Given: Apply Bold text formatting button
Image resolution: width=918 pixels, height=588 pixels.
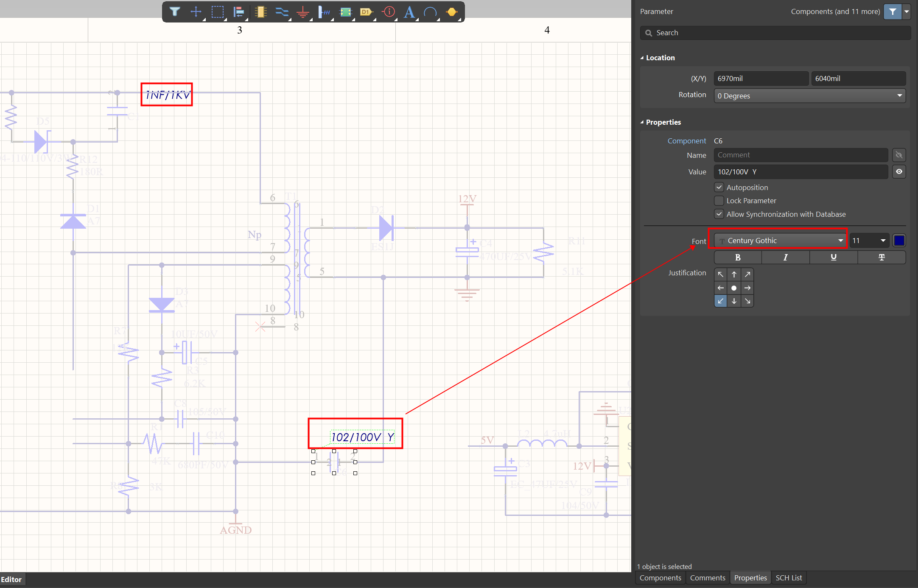Looking at the screenshot, I should [x=738, y=258].
